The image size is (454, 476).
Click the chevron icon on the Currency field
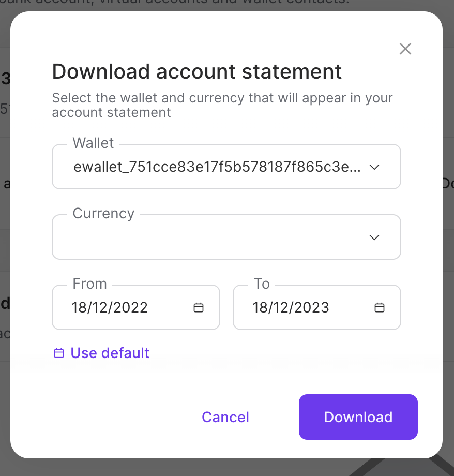pos(374,237)
